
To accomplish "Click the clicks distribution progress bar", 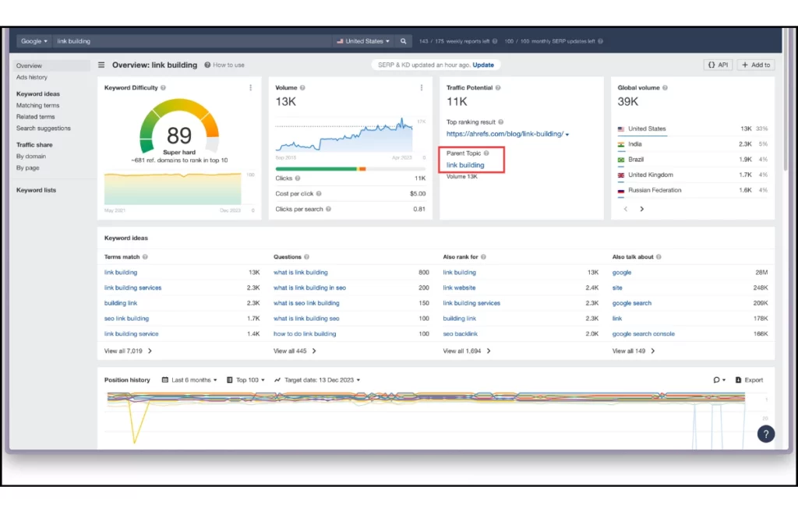I will click(x=350, y=169).
